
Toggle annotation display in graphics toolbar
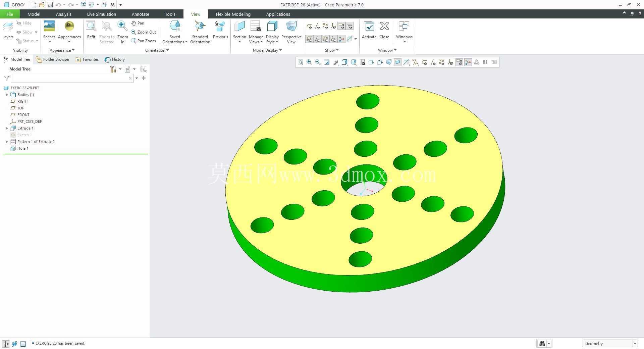(x=459, y=62)
